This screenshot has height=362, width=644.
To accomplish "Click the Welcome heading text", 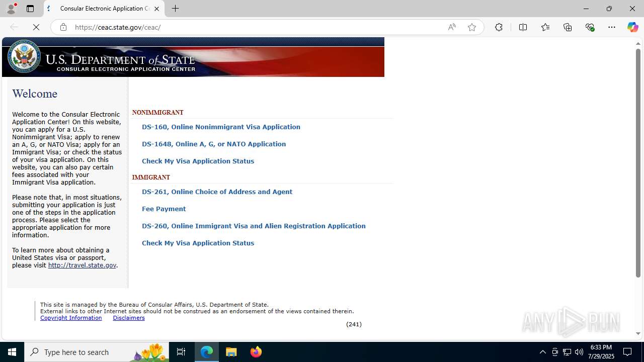I will point(35,94).
